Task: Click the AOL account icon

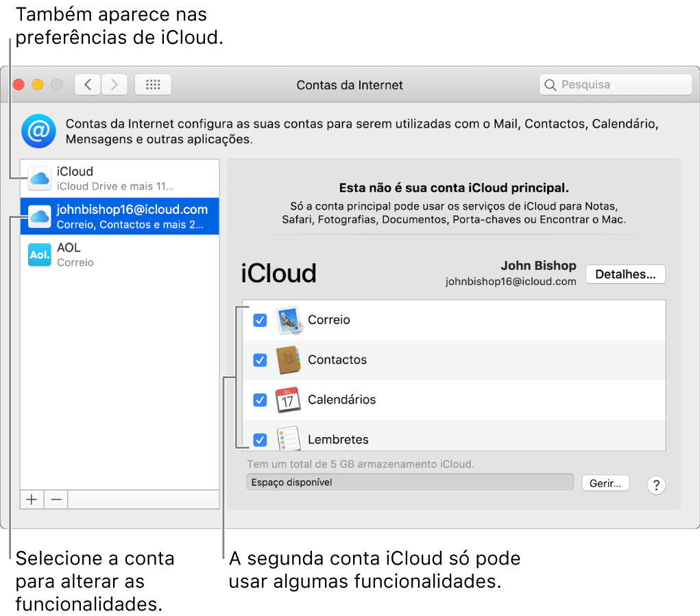Action: [39, 254]
